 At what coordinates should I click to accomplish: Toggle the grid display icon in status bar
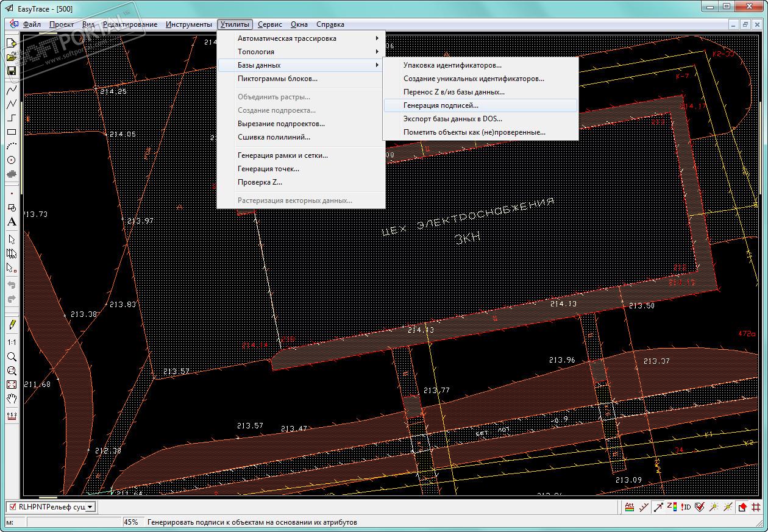click(756, 506)
